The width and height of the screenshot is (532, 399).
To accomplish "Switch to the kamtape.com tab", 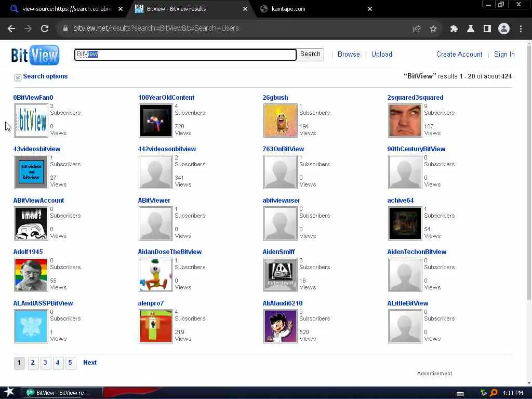I will click(288, 9).
